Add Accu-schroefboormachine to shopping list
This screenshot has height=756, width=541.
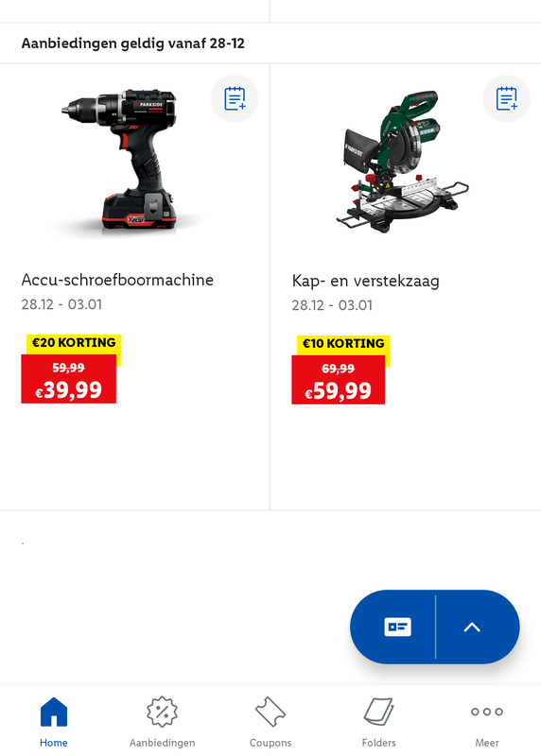point(235,98)
